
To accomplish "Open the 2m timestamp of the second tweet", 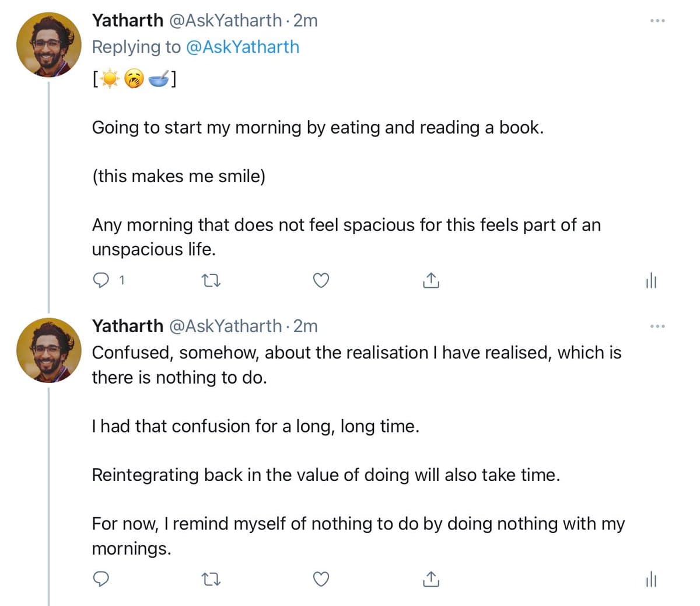I will pos(306,326).
